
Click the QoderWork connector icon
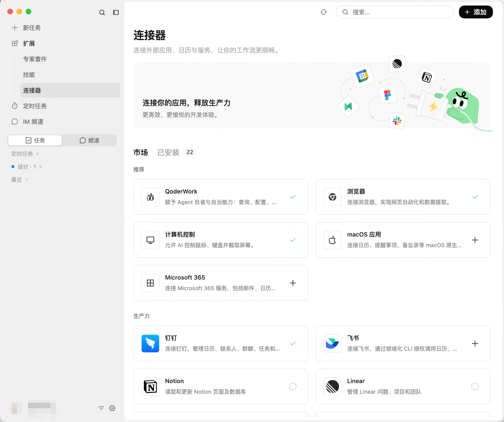(150, 197)
